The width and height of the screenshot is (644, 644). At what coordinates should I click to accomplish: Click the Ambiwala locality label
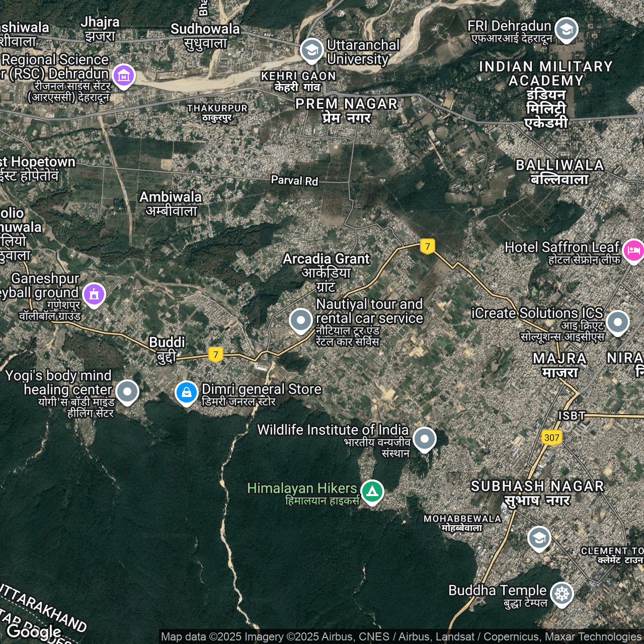[x=171, y=203]
